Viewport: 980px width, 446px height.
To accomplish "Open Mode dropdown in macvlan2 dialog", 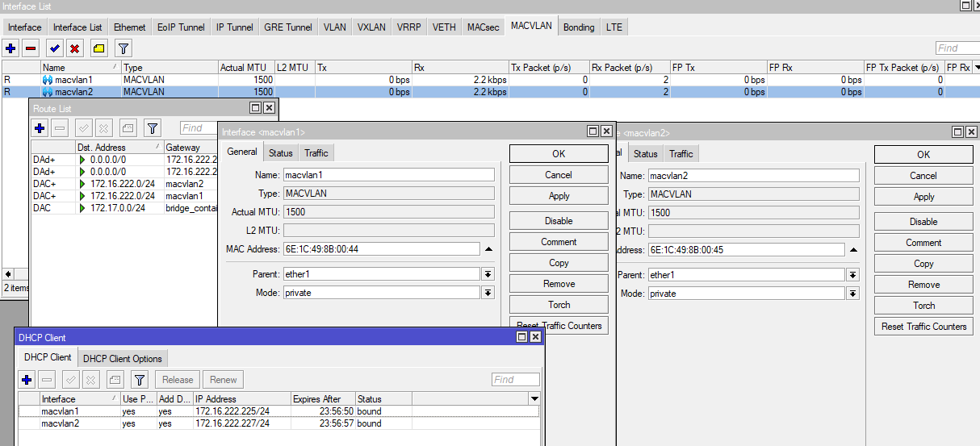I will coord(852,294).
